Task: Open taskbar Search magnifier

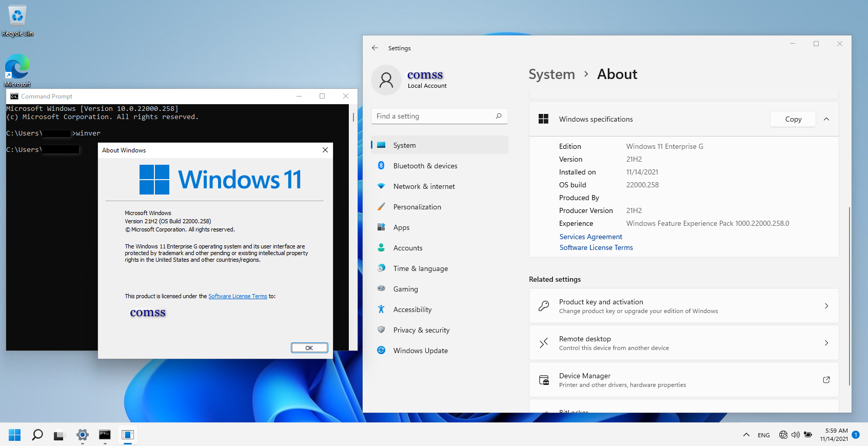Action: point(37,435)
